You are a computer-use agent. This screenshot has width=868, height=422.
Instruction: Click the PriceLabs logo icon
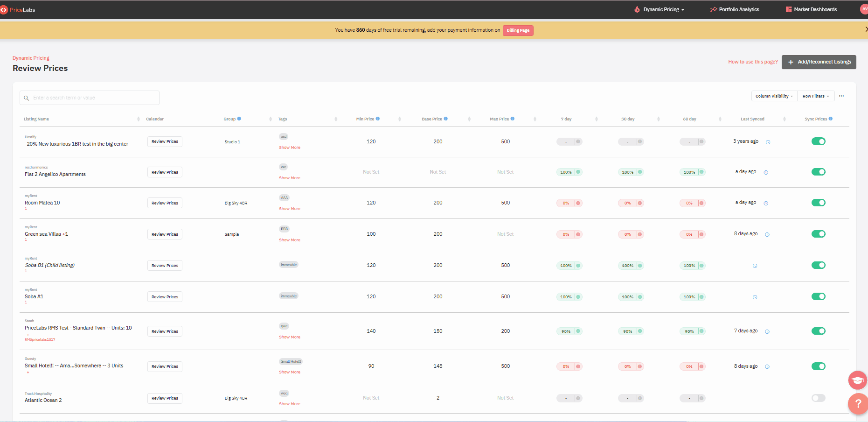[4, 9]
